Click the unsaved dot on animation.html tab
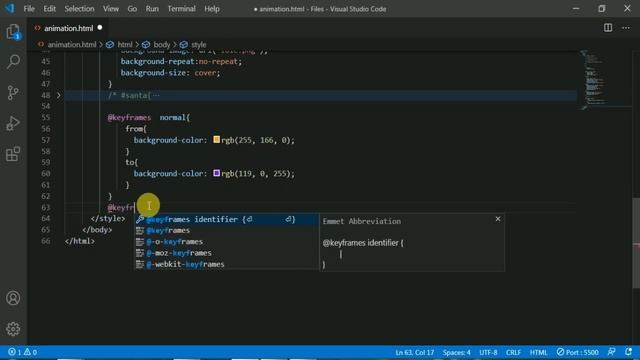The height and width of the screenshot is (360, 640). (x=100, y=28)
